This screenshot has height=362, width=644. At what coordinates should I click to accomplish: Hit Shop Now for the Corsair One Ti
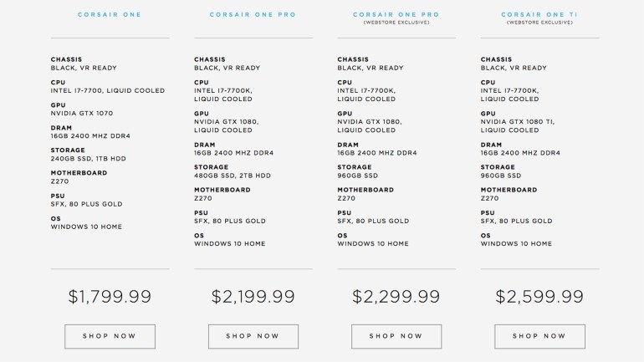[539, 336]
